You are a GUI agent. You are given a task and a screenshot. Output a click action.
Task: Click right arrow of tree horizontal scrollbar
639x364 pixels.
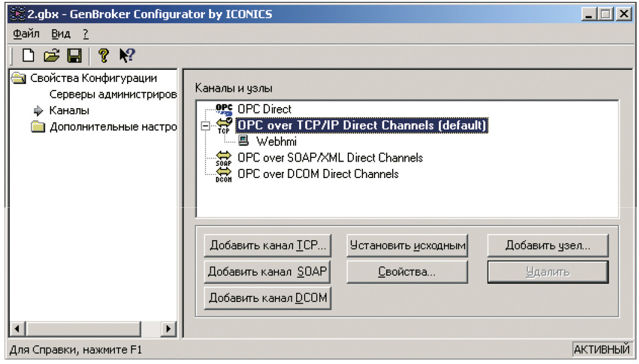168,328
